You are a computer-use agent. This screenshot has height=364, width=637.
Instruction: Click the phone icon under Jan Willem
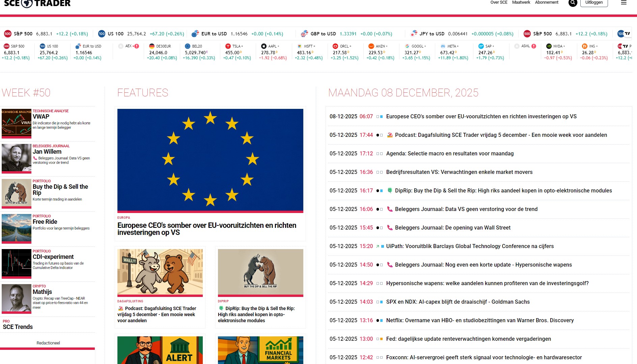(x=35, y=158)
